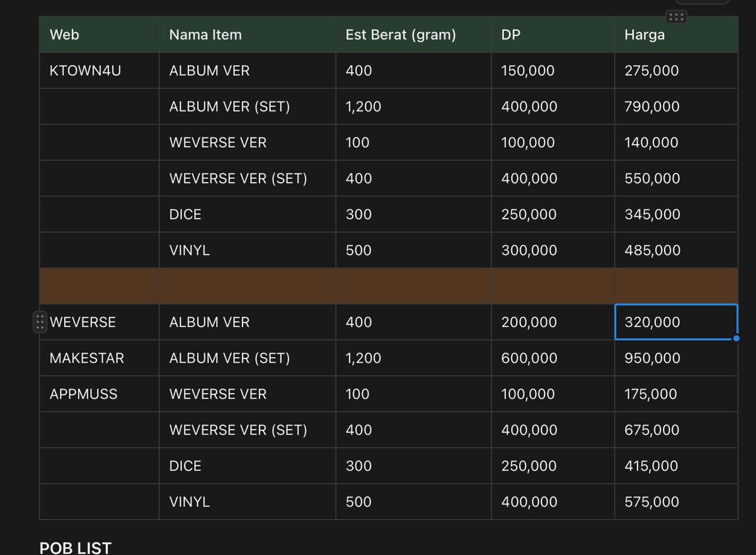
Task: Click the column drag handle above Harga
Action: (676, 17)
